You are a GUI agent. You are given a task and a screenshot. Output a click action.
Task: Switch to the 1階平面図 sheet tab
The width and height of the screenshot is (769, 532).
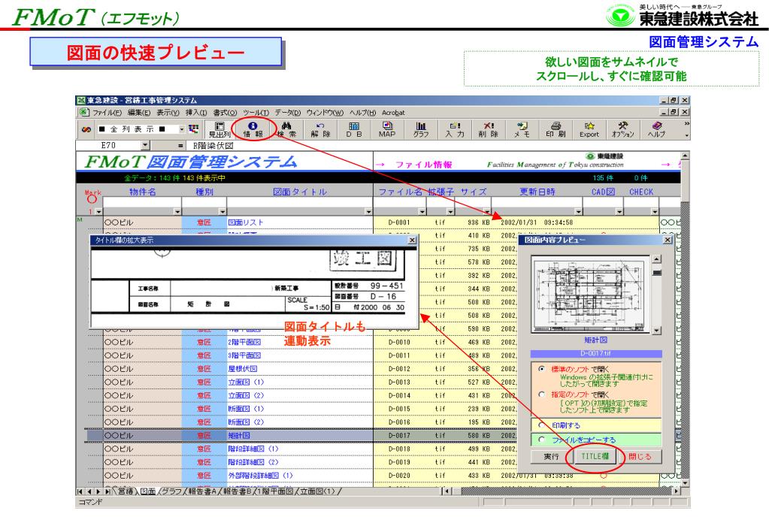coord(276,491)
